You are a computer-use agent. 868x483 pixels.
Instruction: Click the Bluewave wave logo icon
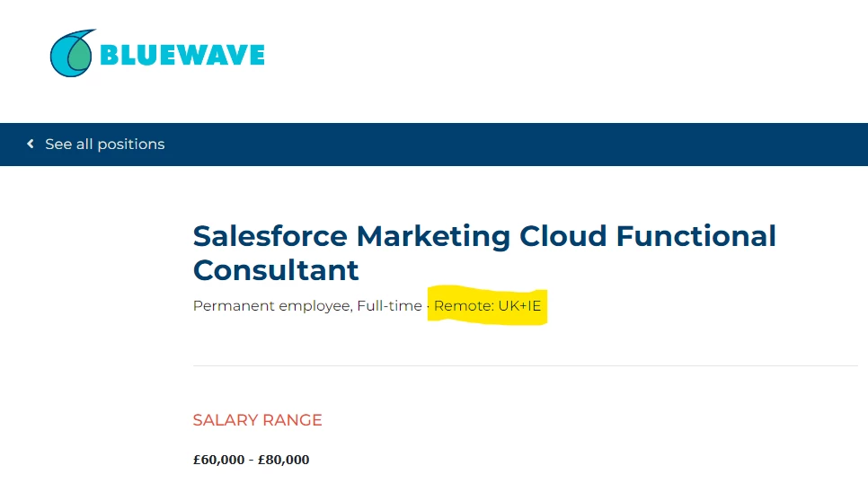tap(73, 53)
